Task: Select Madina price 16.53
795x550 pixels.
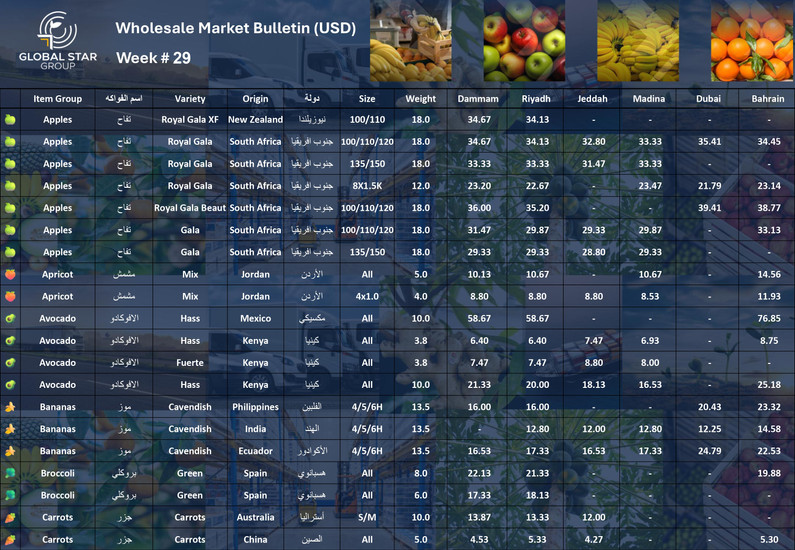Action: (649, 385)
